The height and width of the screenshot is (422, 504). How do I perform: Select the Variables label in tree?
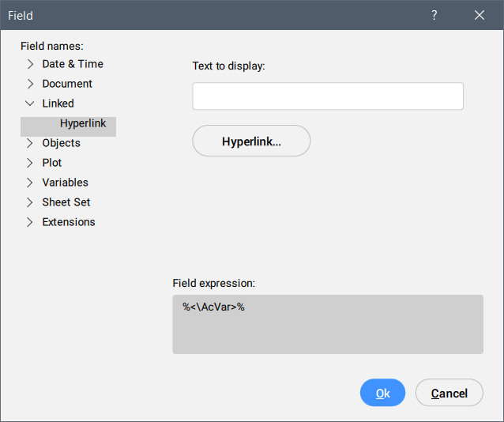click(x=66, y=183)
